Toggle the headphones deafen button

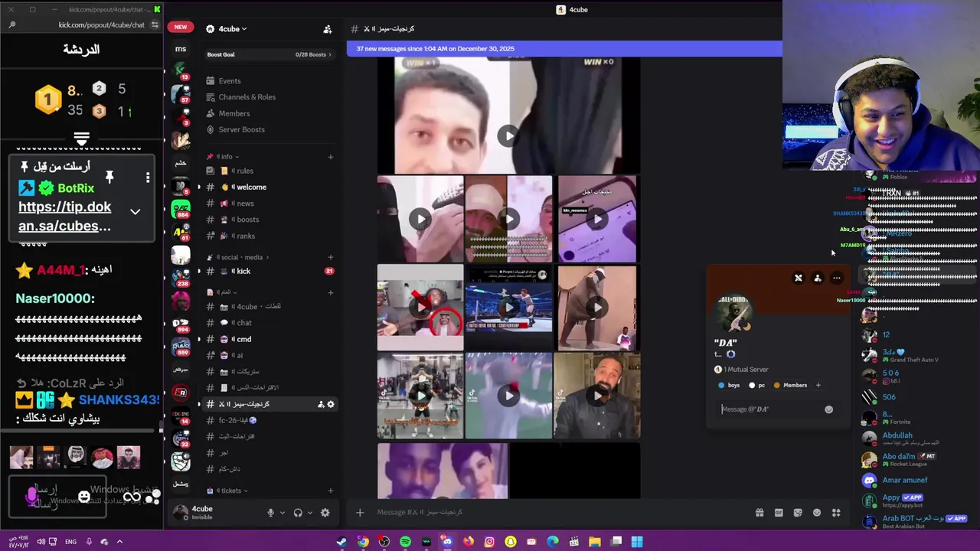298,513
